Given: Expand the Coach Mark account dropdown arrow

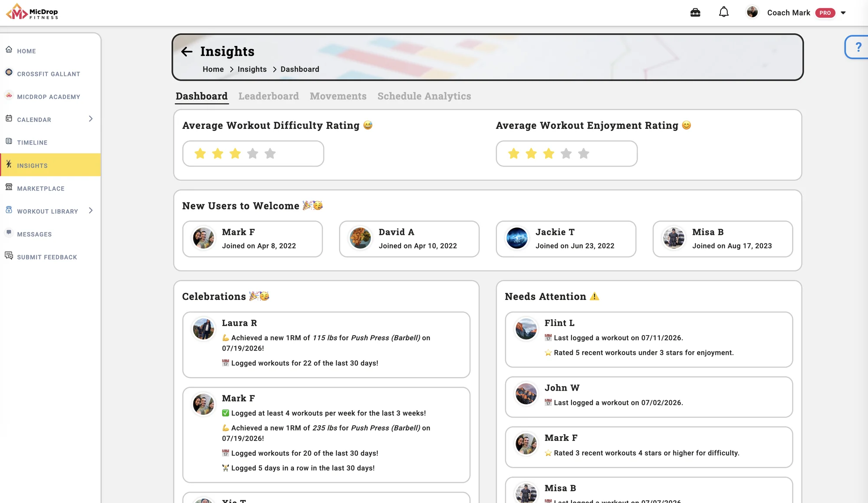Looking at the screenshot, I should click(843, 13).
